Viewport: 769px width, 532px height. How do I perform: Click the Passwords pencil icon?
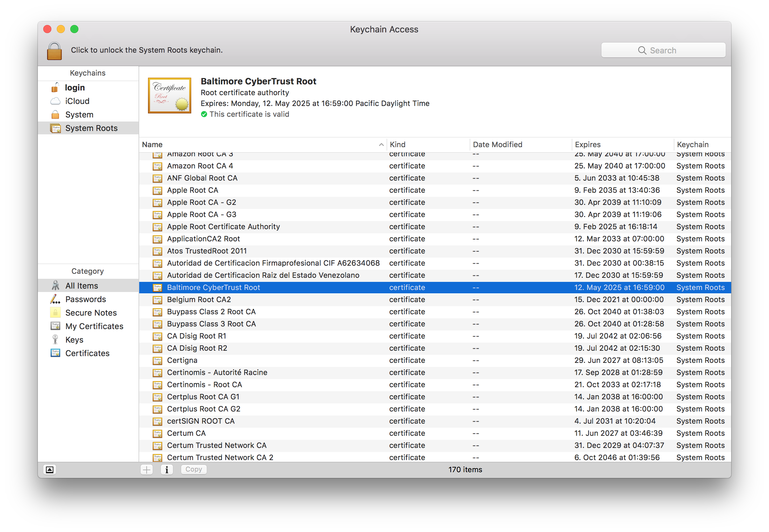(x=55, y=299)
